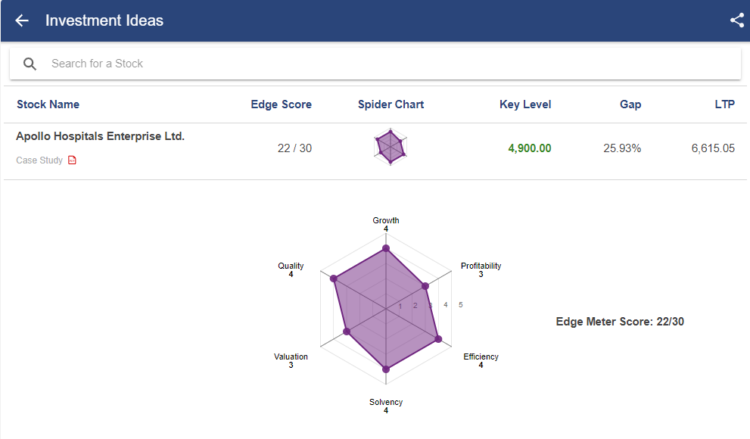
Task: Tap the share icon in header
Action: tap(737, 20)
